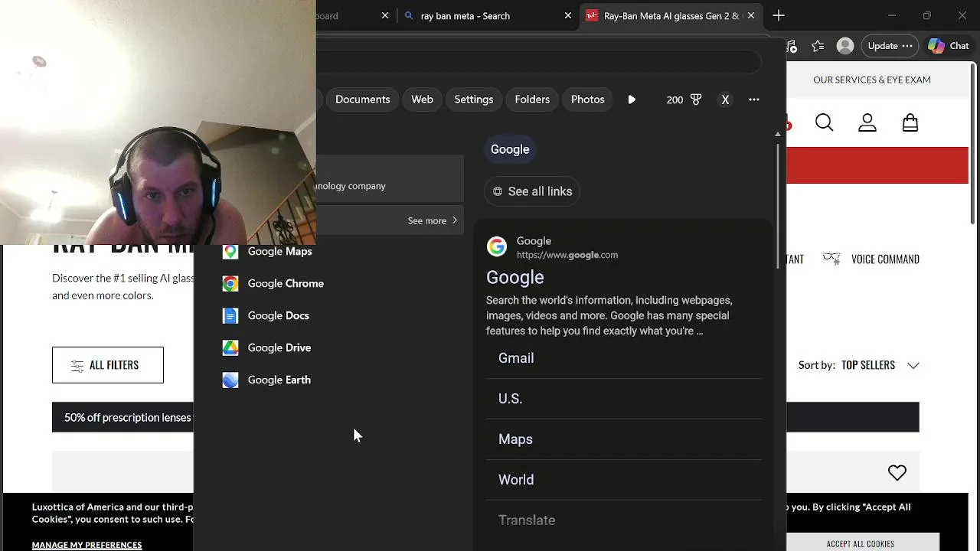Click ACCEPT ALL COOKIES button

(861, 543)
